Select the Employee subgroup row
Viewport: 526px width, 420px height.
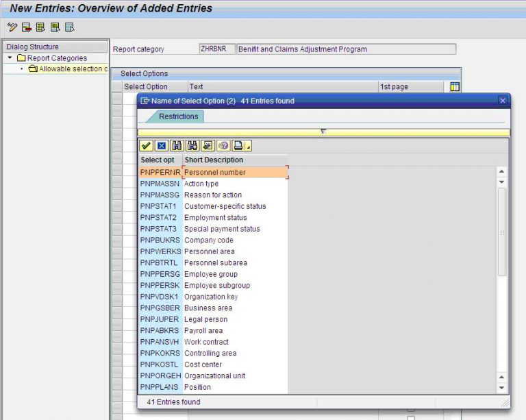click(x=214, y=286)
